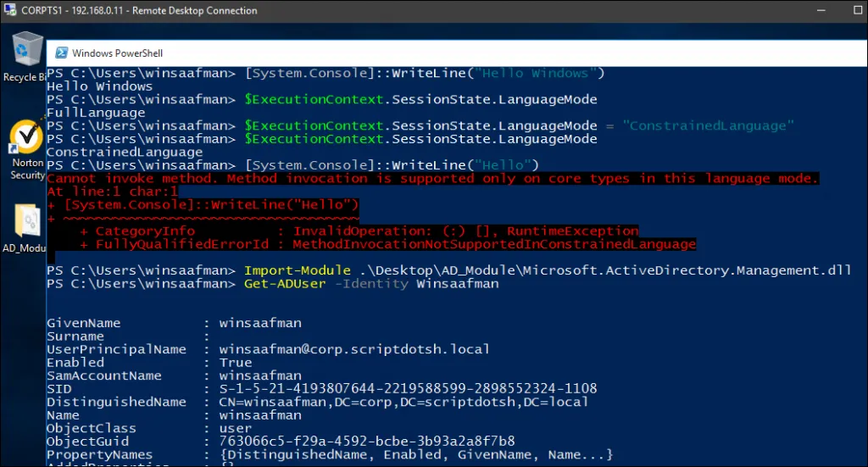Click the ObjectGuid value 763066c5-f29a
Viewport: 868px width, 467px height.
coord(367,442)
